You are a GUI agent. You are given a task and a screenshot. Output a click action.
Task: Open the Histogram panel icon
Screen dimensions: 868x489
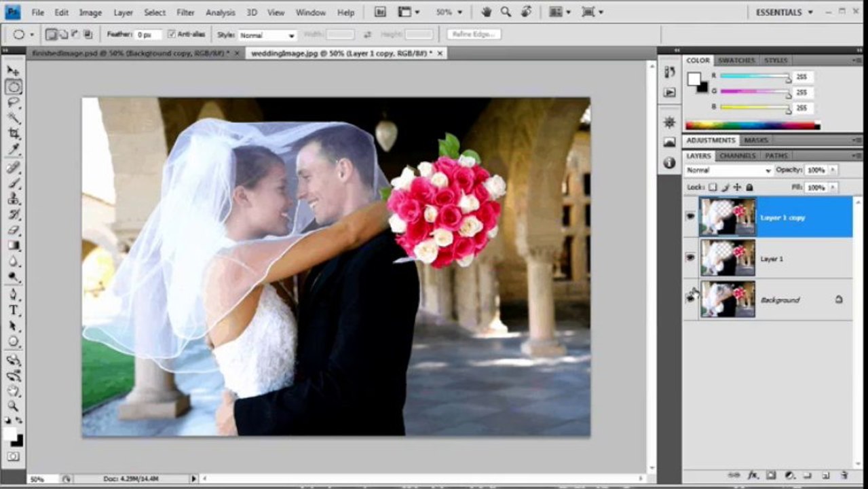670,142
